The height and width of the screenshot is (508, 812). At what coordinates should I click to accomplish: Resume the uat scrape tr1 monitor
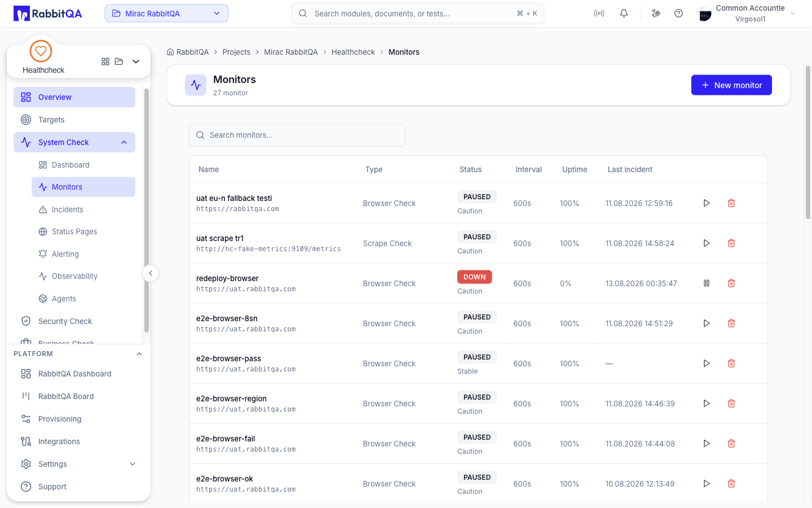707,243
